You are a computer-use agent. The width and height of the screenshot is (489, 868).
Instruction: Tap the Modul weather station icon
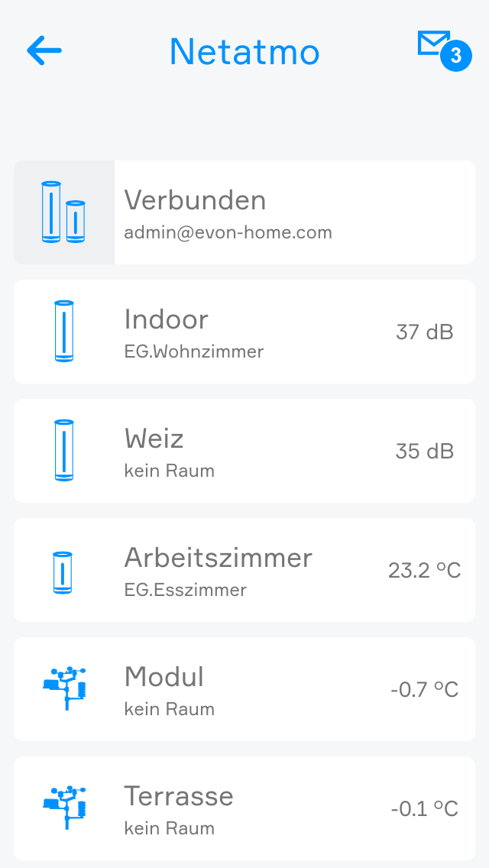(64, 688)
